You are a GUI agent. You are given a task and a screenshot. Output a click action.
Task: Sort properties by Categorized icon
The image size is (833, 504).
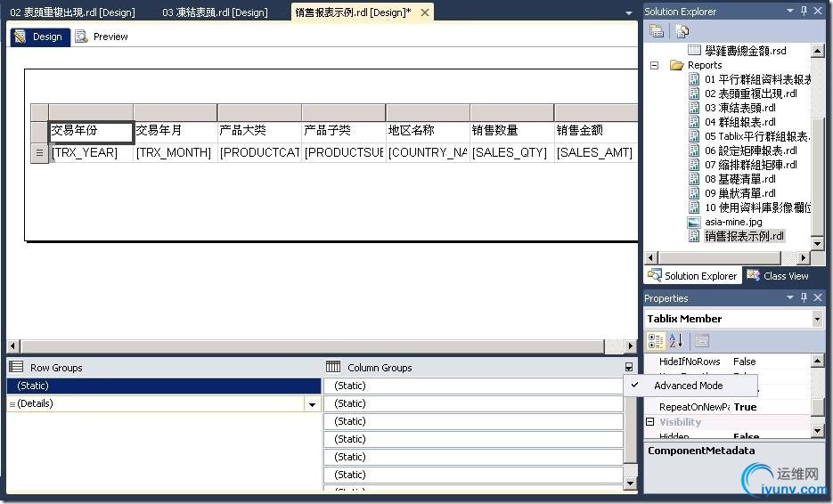pos(656,341)
